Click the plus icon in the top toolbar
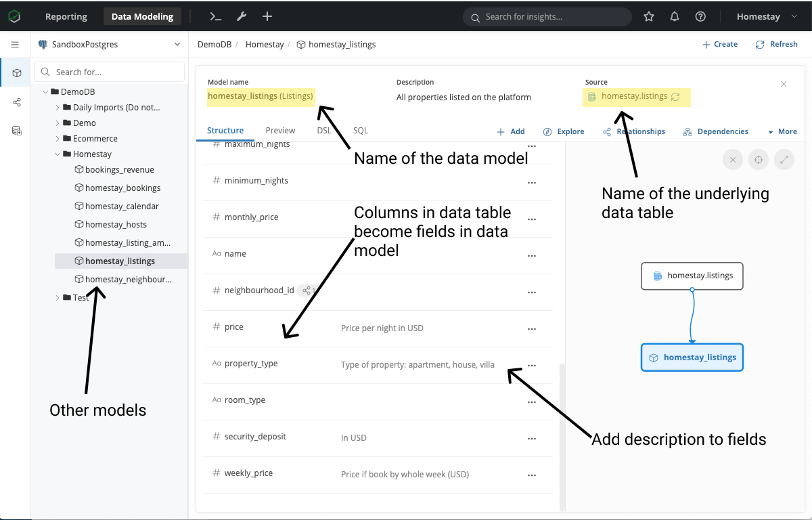The width and height of the screenshot is (812, 520). pos(267,16)
